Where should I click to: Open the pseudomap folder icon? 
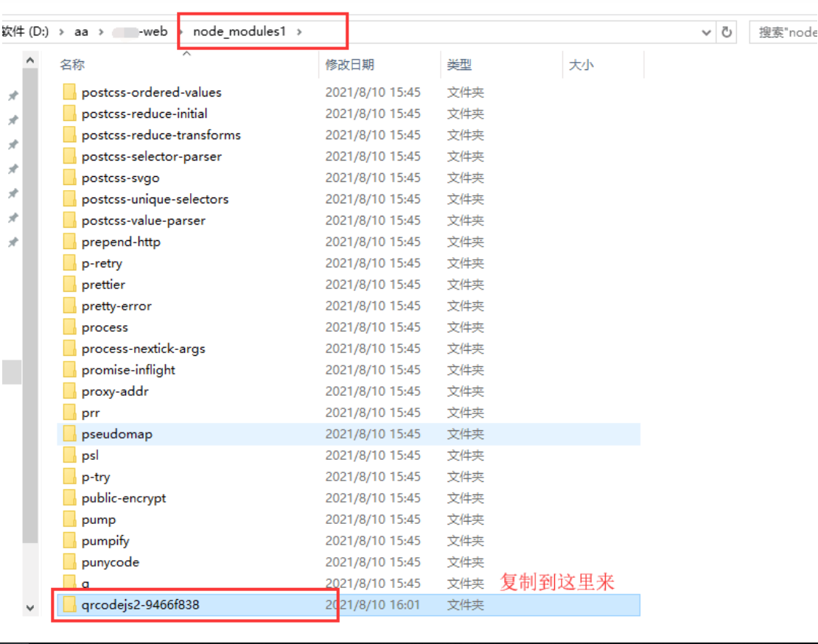pyautogui.click(x=70, y=434)
